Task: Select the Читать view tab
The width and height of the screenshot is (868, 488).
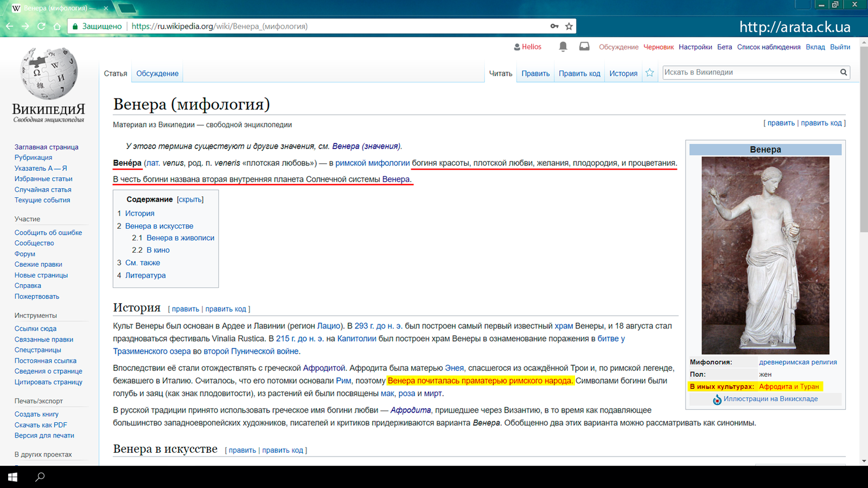Action: 501,74
